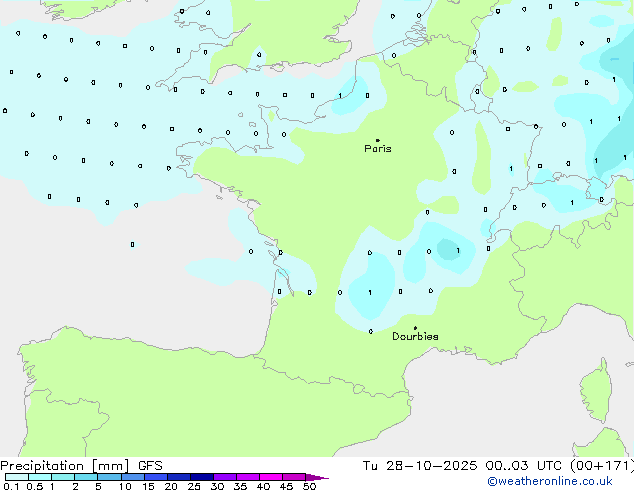Click the legend value 20
The height and width of the screenshot is (490, 634).
coord(171,486)
